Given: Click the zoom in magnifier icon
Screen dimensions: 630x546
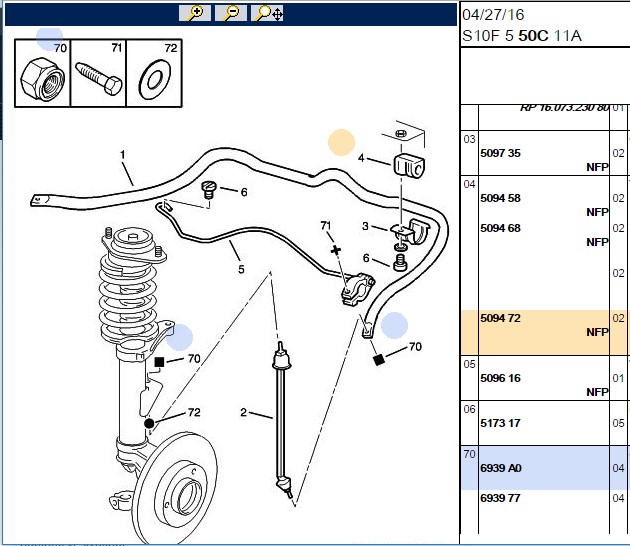Looking at the screenshot, I should coord(195,13).
